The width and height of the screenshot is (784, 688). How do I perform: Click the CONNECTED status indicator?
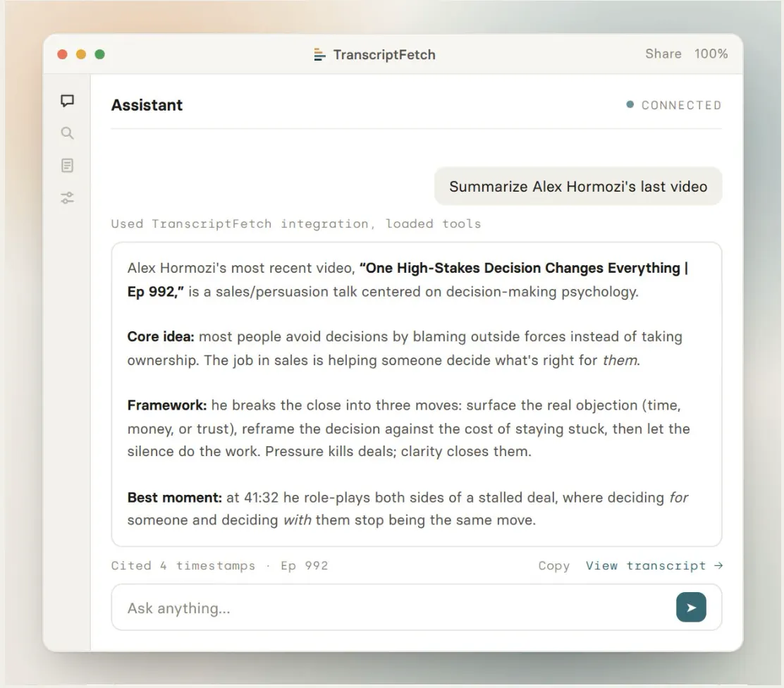pos(674,105)
